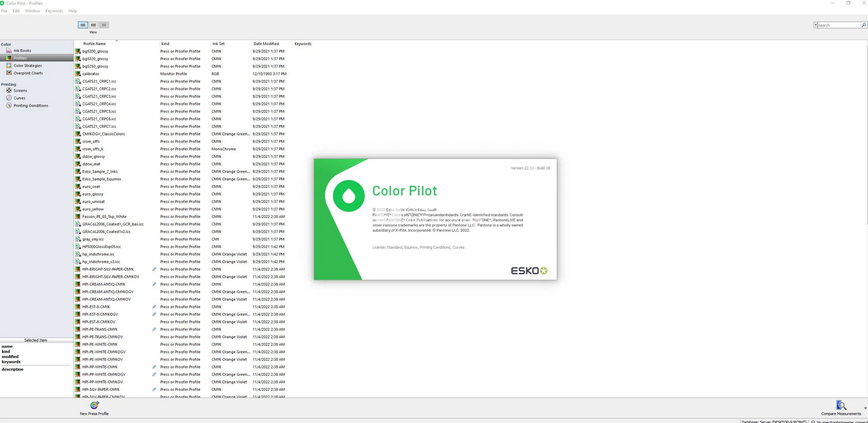868x423 pixels.
Task: Click the Compare Measurements icon
Action: tap(841, 405)
